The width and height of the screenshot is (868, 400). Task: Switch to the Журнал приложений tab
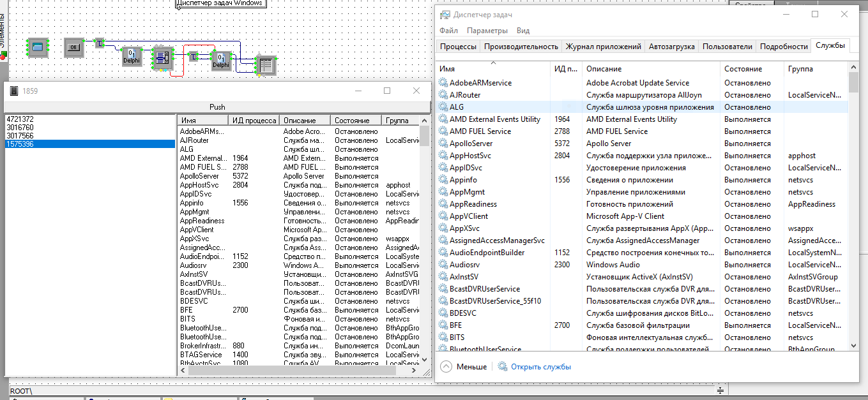604,47
